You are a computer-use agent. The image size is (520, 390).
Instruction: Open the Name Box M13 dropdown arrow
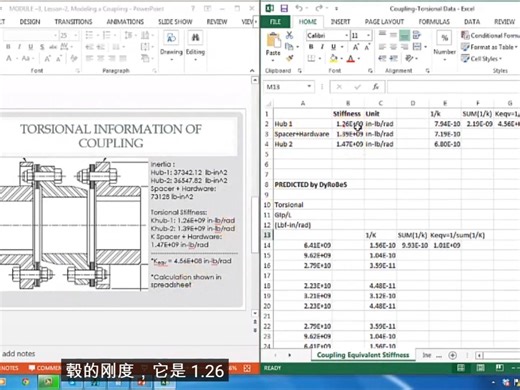(x=309, y=87)
